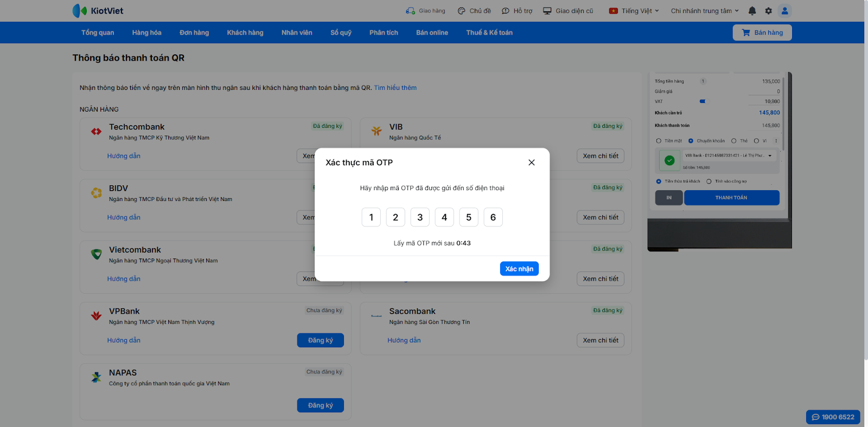This screenshot has width=868, height=427.
Task: Open the Đơn hàng menu
Action: (x=194, y=33)
